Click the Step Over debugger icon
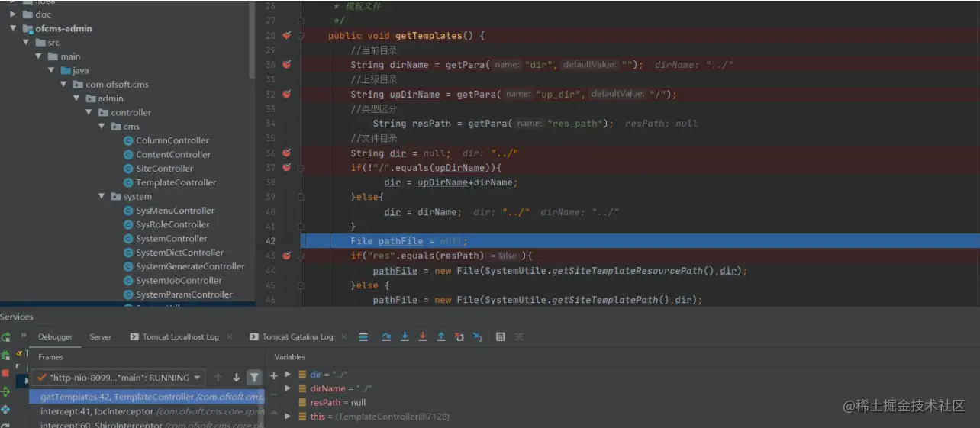The image size is (980, 428). 386,336
